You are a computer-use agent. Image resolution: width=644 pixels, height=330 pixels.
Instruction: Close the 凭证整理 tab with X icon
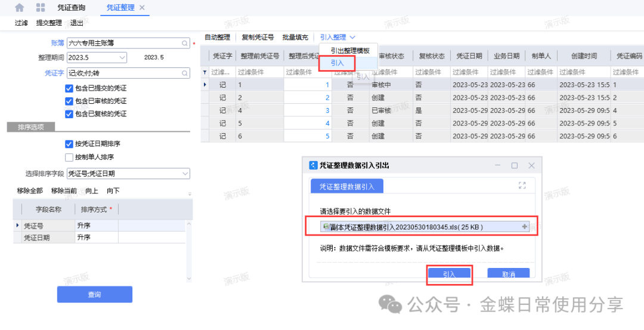pyautogui.click(x=141, y=8)
